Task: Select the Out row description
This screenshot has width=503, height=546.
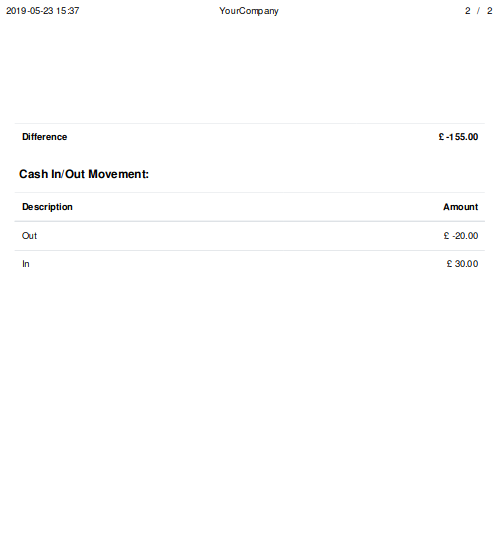Action: tap(29, 236)
